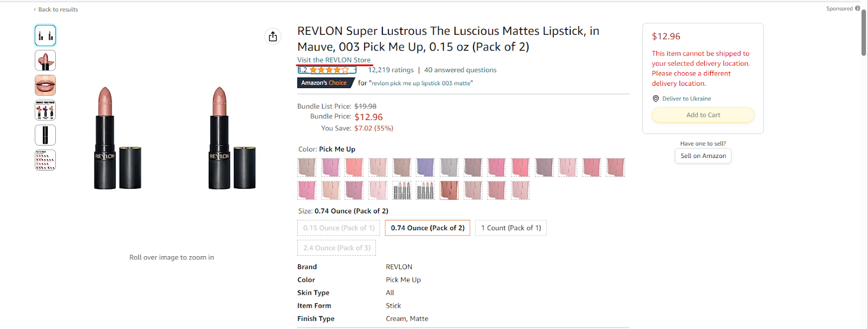Viewport: 868px width, 329px height.
Task: Visit the REVLON Store link
Action: 334,60
